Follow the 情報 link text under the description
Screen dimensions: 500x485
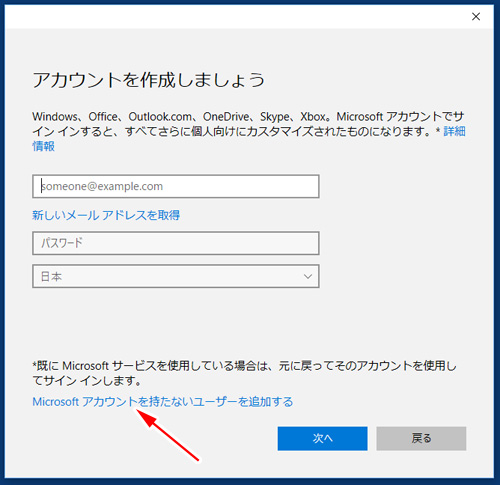(43, 146)
